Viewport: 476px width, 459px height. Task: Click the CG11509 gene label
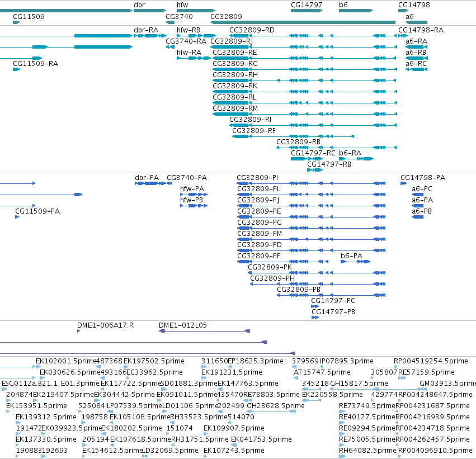click(x=29, y=16)
